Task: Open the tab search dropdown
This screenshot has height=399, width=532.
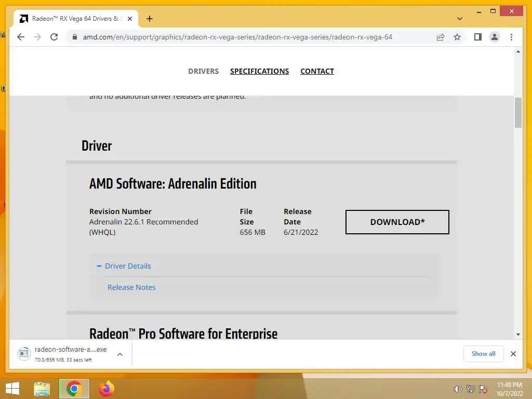Action: click(x=459, y=19)
